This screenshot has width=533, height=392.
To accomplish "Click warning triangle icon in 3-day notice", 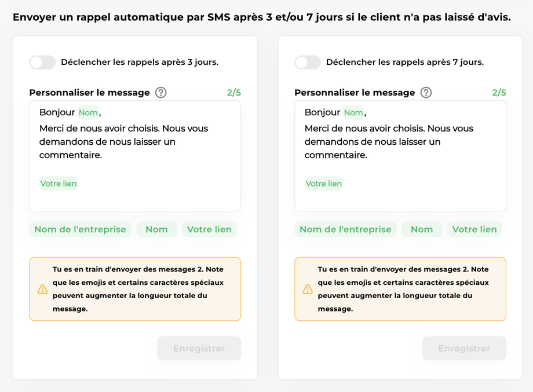I will pyautogui.click(x=43, y=289).
